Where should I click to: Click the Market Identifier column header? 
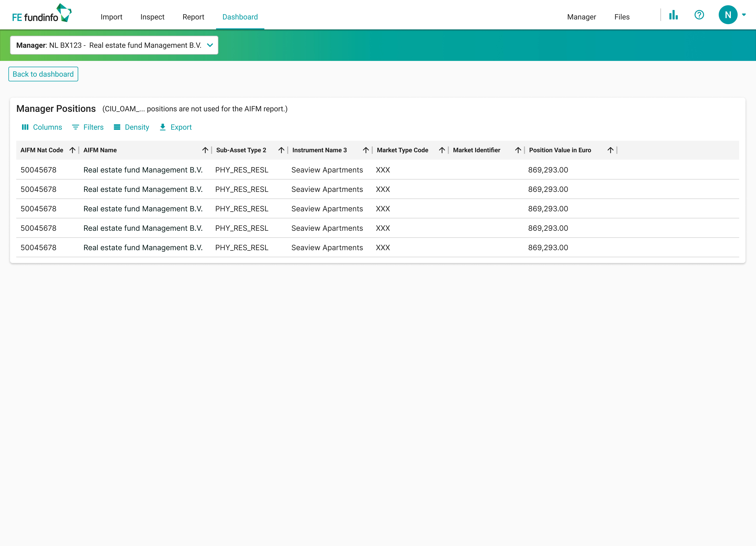pyautogui.click(x=477, y=150)
